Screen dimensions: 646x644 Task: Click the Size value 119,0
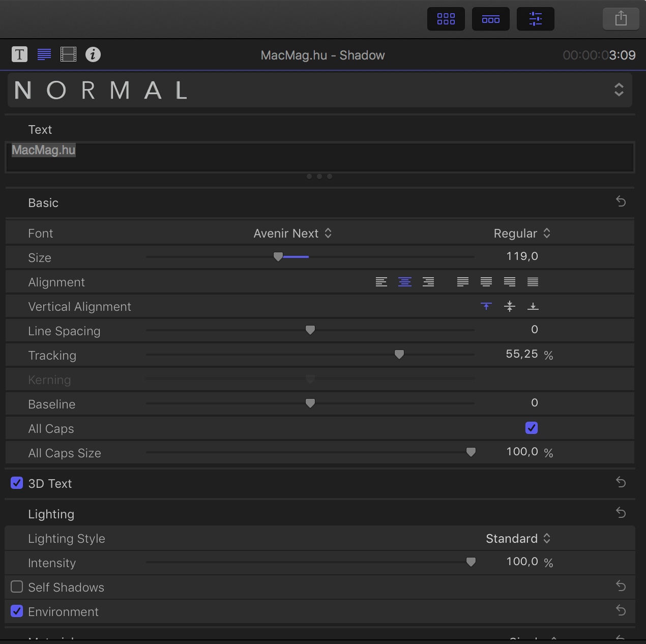click(522, 256)
